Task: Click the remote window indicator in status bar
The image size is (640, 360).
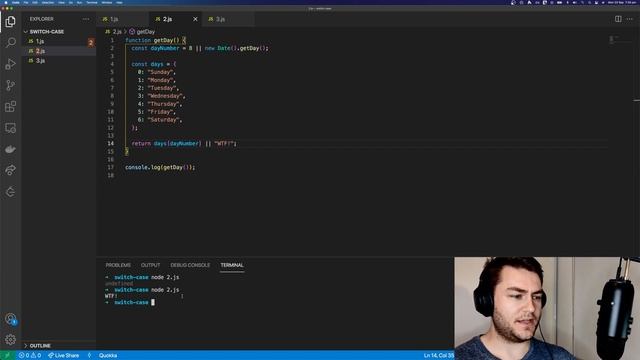Action: click(x=7, y=356)
